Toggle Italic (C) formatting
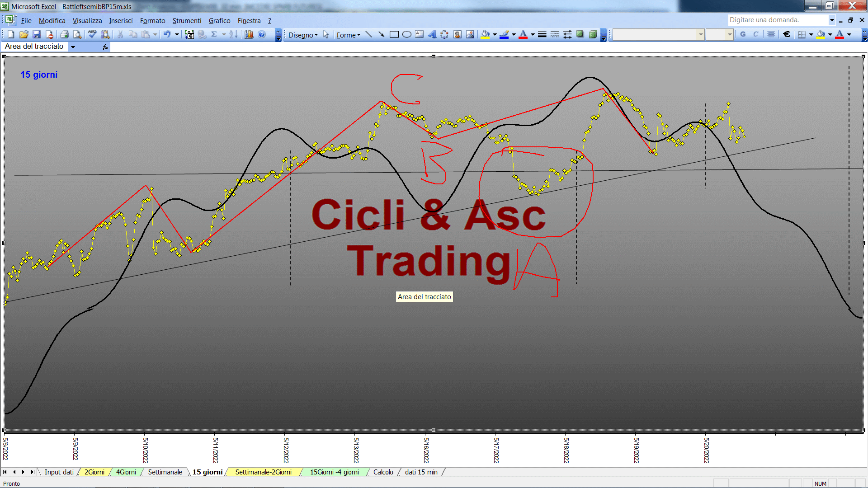The image size is (868, 488). click(x=755, y=34)
